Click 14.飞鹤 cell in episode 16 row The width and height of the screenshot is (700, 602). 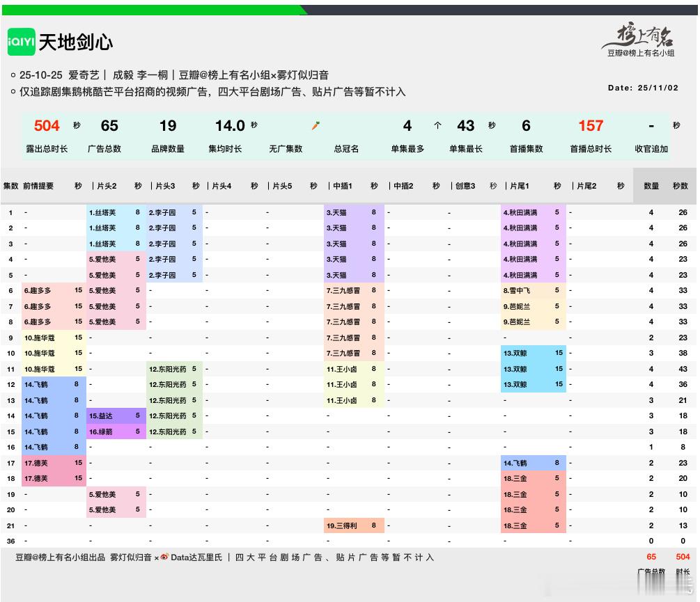coord(54,447)
